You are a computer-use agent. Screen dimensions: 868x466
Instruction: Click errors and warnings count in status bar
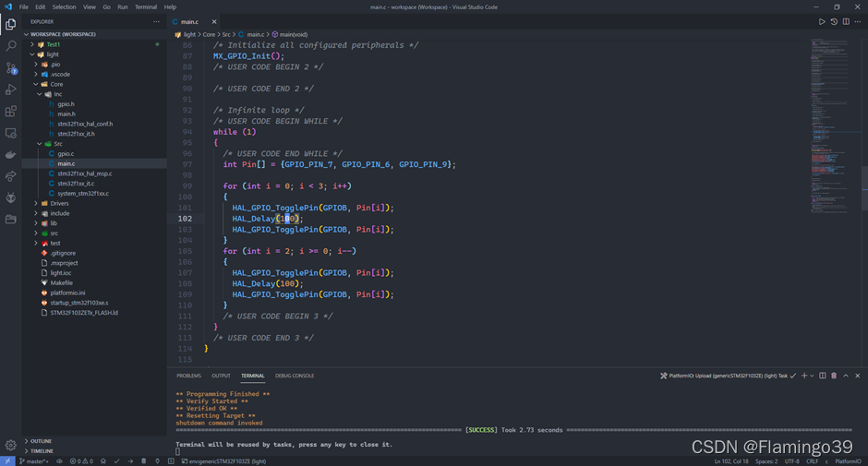(81, 461)
